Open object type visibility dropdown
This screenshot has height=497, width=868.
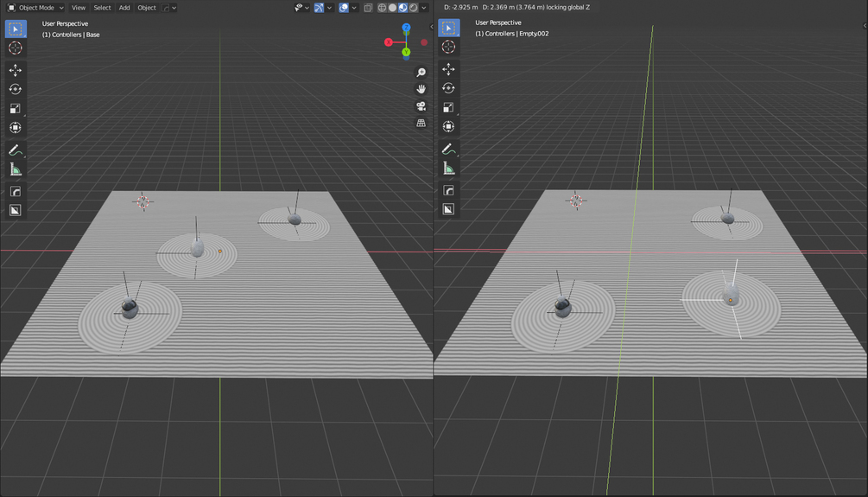point(301,8)
